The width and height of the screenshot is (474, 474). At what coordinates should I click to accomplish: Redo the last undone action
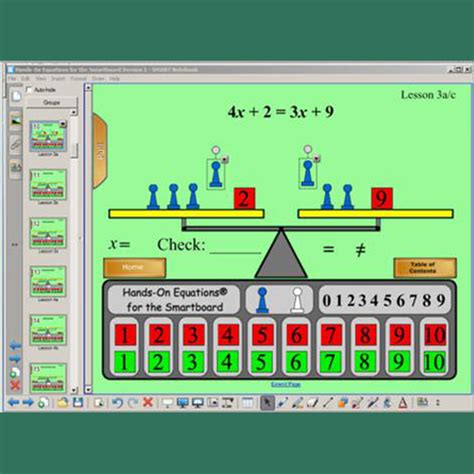(133, 403)
